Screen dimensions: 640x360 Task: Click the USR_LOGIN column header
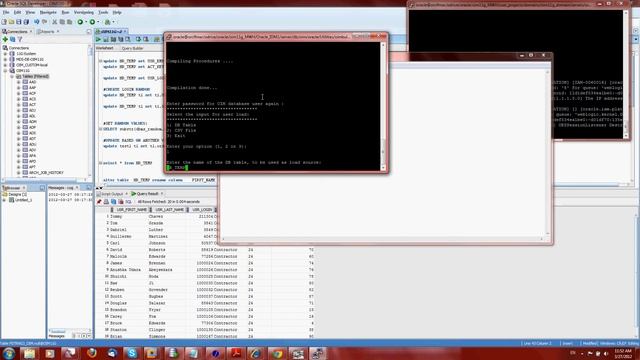point(202,210)
